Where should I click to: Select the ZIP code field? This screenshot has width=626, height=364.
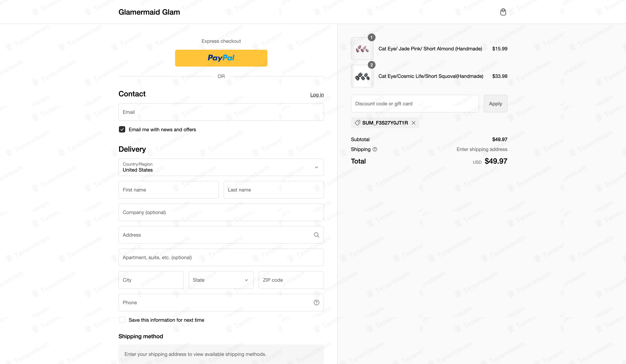[291, 280]
